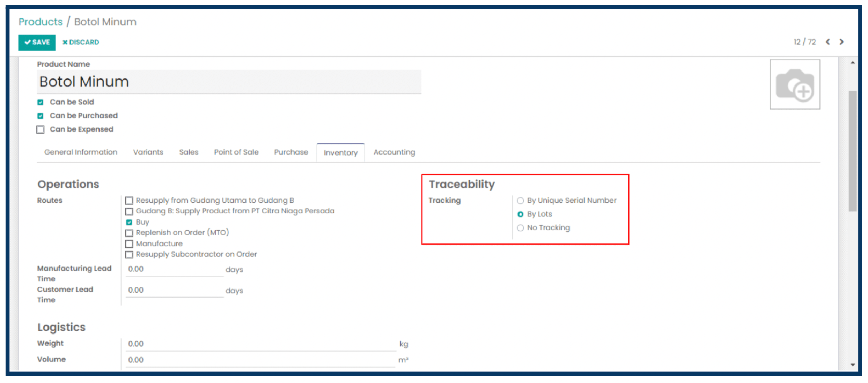
Task: Check the Manufacture route
Action: tap(129, 244)
